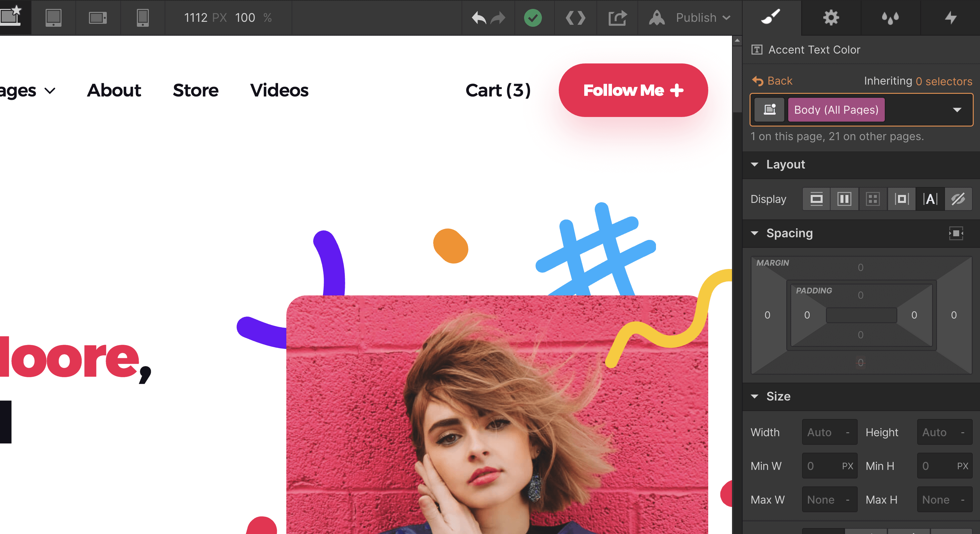This screenshot has height=534, width=980.
Task: Click the 1112 page width input field
Action: coord(196,18)
